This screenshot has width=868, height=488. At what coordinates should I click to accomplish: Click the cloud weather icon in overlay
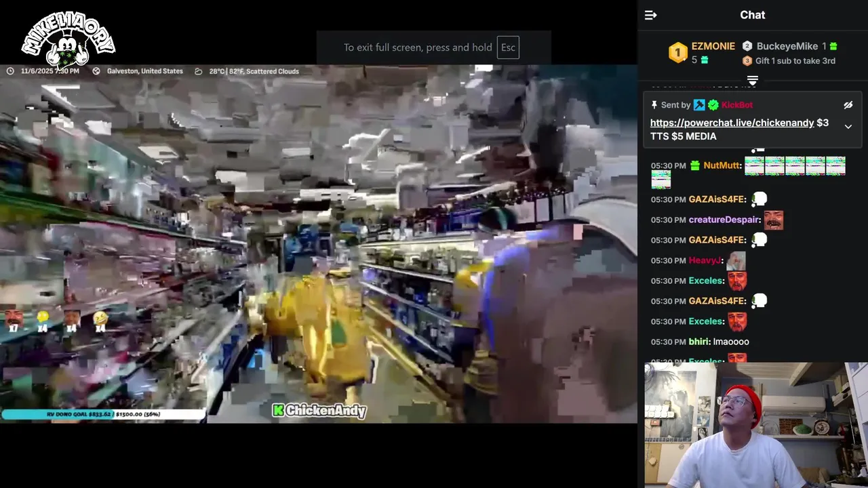tap(198, 71)
